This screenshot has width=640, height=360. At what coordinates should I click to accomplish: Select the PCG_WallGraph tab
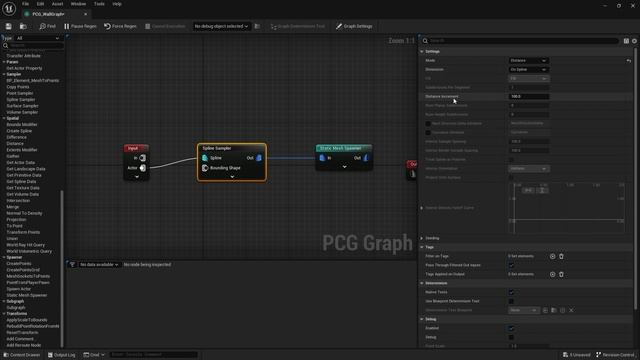(48, 14)
